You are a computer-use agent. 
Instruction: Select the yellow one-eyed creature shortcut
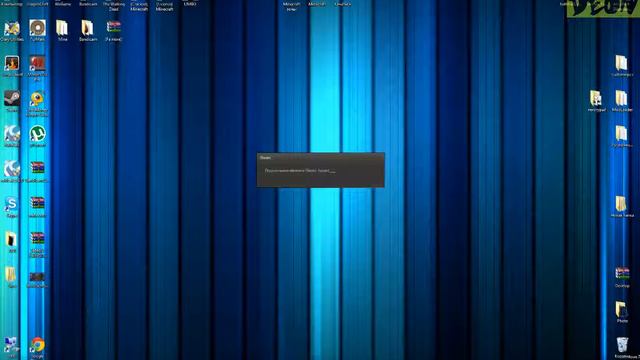coord(37,102)
